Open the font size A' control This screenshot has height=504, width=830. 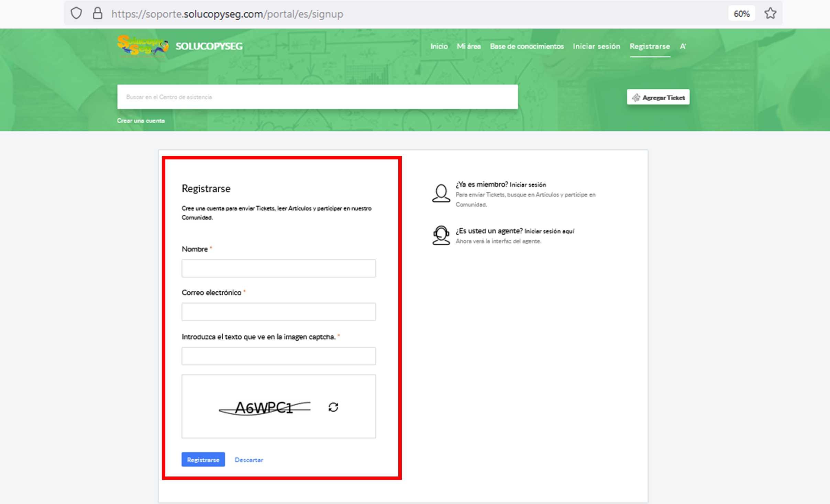tap(683, 46)
